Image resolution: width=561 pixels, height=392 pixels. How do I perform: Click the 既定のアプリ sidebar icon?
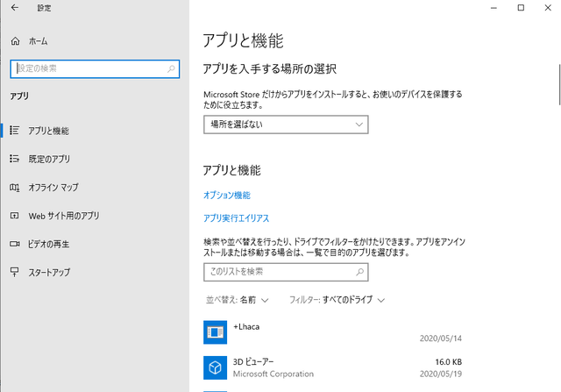pyautogui.click(x=14, y=159)
